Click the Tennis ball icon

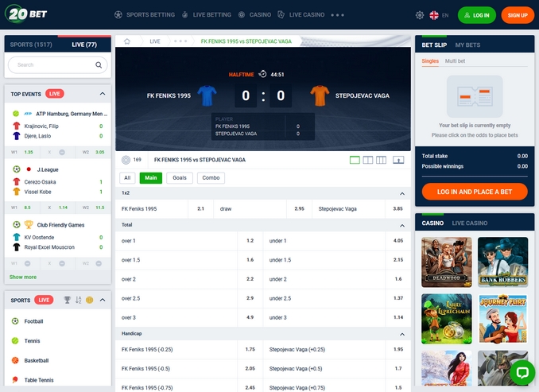point(15,341)
